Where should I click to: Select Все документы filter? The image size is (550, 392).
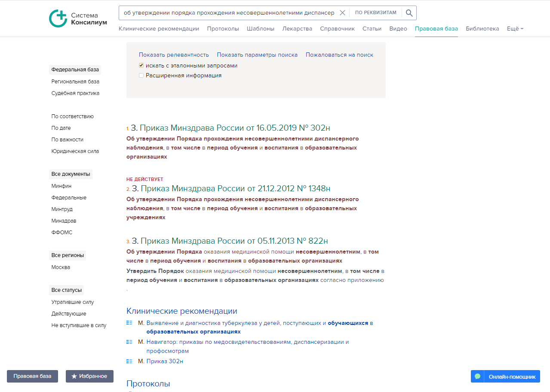71,174
